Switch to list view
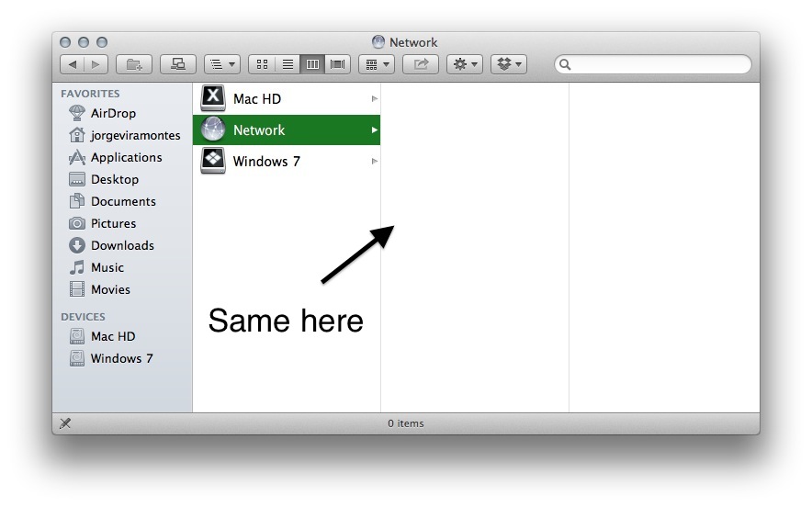This screenshot has height=507, width=812. click(288, 64)
